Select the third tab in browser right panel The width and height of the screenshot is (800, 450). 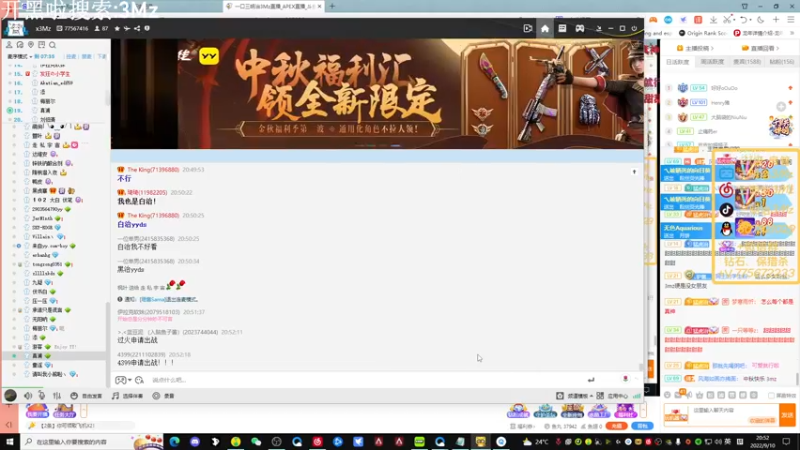click(747, 62)
